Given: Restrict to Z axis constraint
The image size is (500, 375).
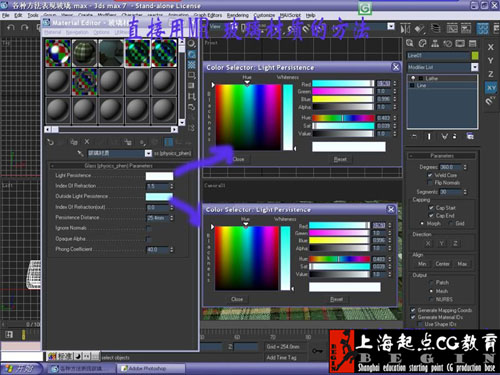Looking at the screenshot, I should tap(491, 74).
